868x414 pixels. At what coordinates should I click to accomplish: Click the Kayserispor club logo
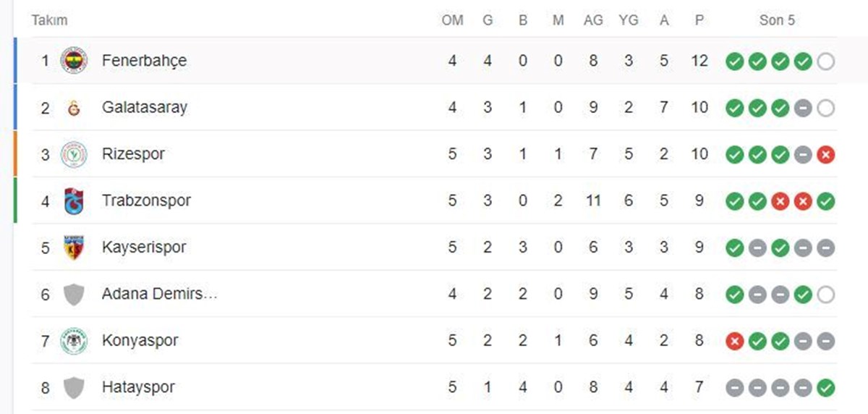point(74,248)
